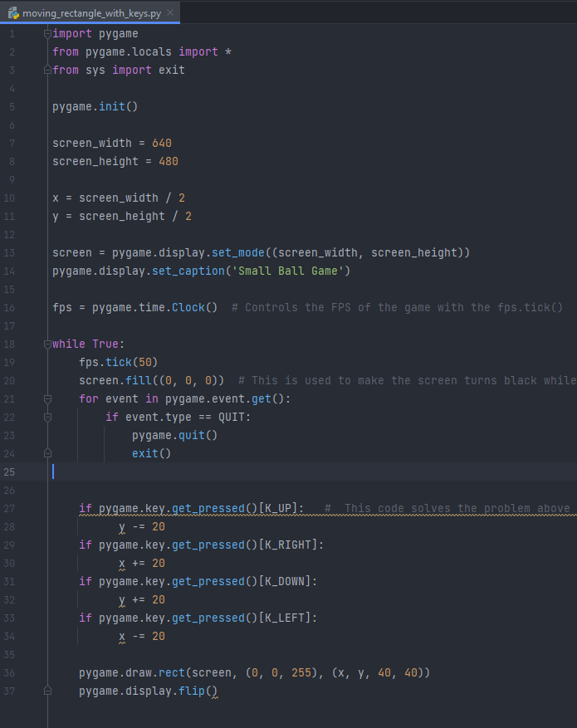Image resolution: width=577 pixels, height=728 pixels.
Task: Collapse the while True block at line 18
Action: click(47, 344)
